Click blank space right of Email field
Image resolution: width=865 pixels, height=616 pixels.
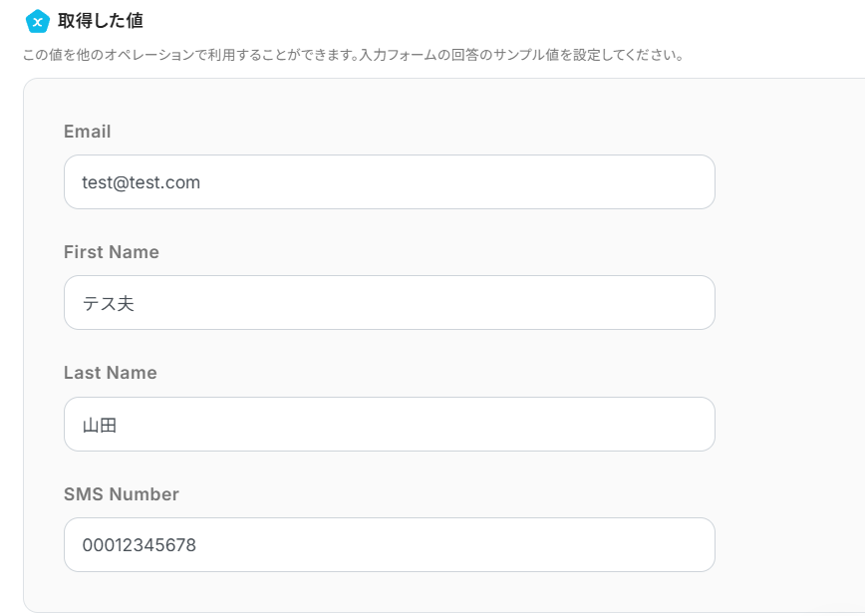[787, 182]
